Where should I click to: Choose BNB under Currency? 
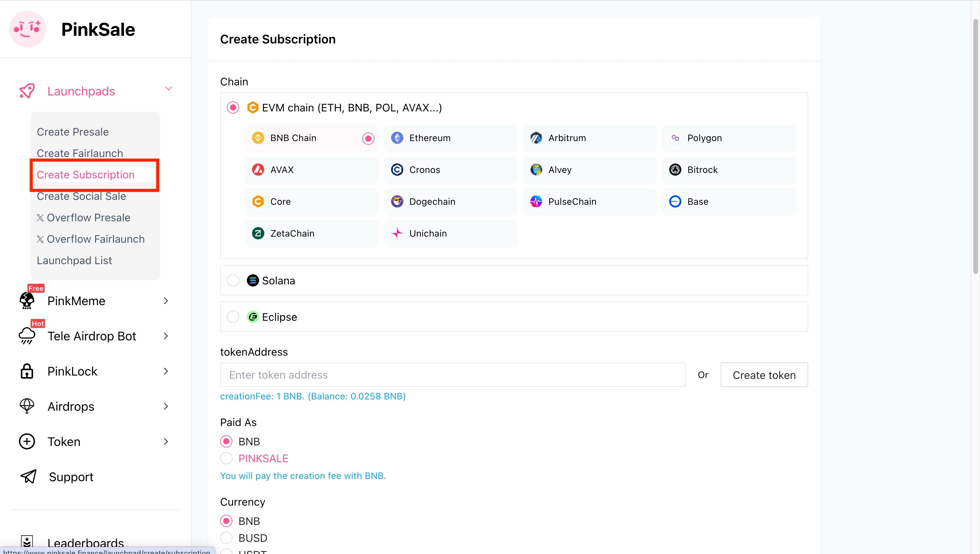click(226, 521)
